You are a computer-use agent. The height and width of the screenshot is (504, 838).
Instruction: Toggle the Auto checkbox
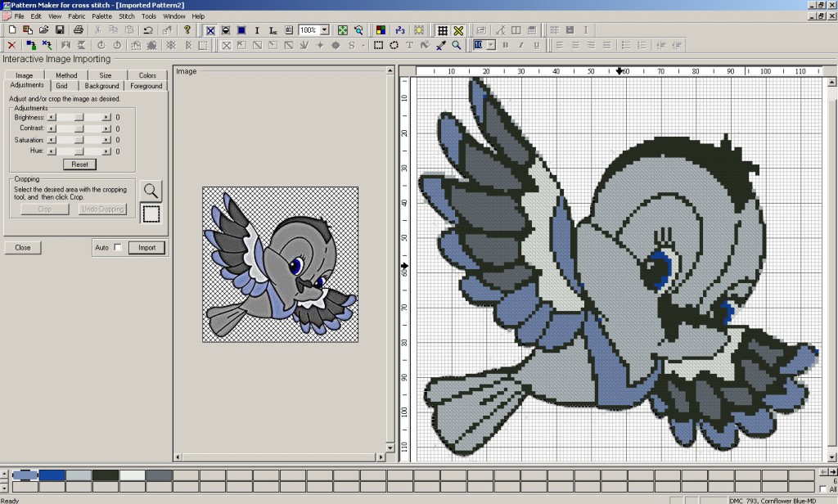(x=118, y=247)
